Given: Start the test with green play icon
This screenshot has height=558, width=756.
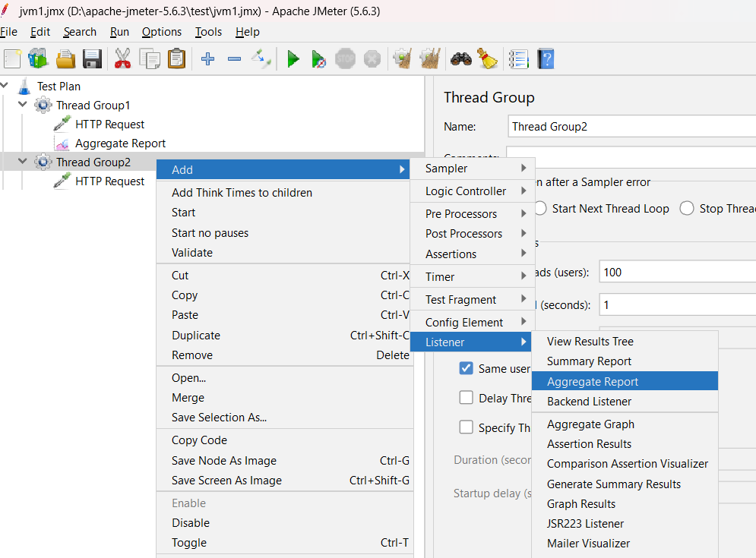Looking at the screenshot, I should (x=293, y=59).
